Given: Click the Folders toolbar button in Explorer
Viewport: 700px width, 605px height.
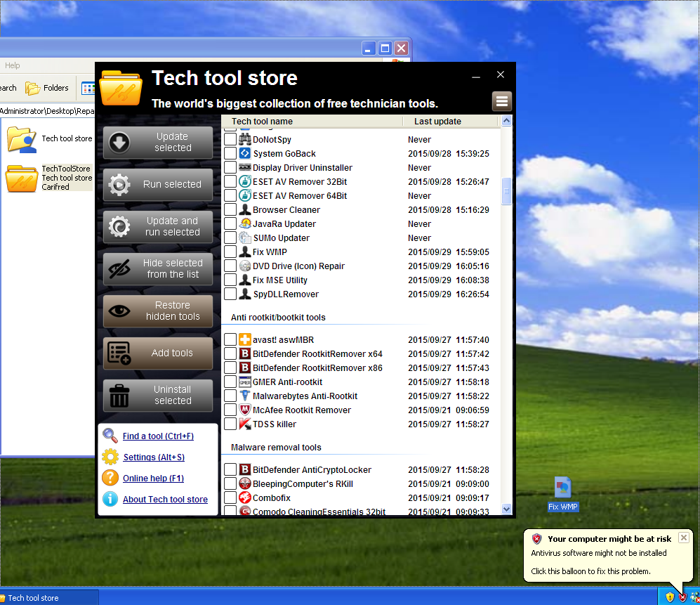Looking at the screenshot, I should [x=47, y=88].
